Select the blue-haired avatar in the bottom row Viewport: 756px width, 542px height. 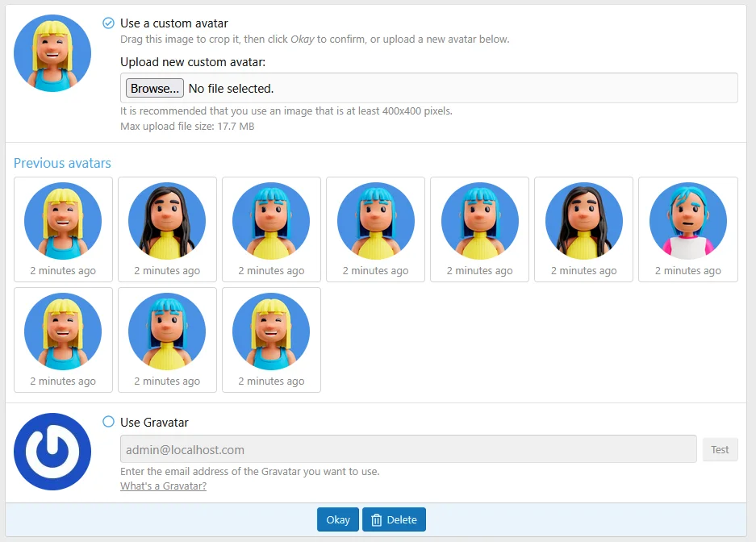pyautogui.click(x=167, y=340)
